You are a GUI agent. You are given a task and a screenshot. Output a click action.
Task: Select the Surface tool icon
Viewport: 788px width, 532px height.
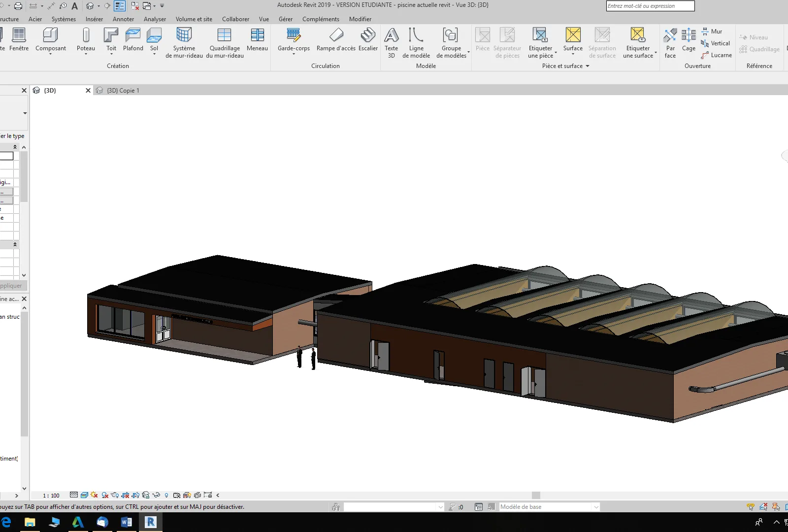coord(573,35)
